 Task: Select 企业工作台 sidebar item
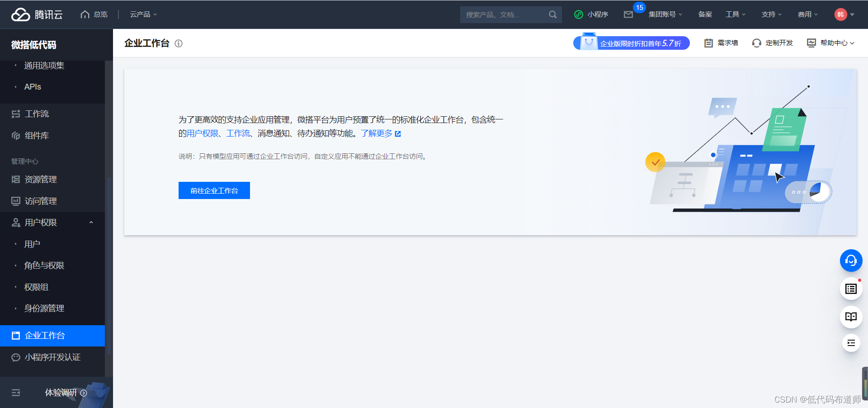(52, 336)
